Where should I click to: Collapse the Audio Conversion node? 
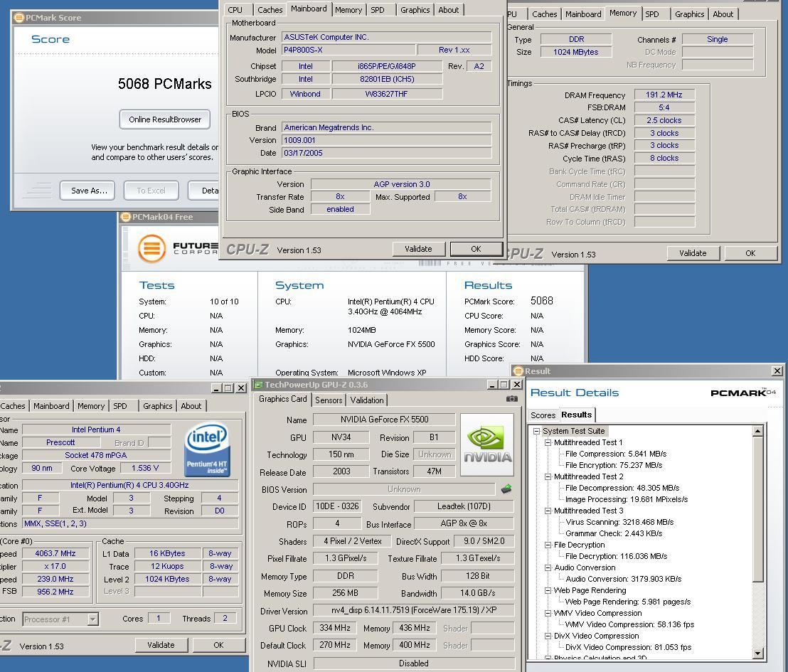(548, 567)
